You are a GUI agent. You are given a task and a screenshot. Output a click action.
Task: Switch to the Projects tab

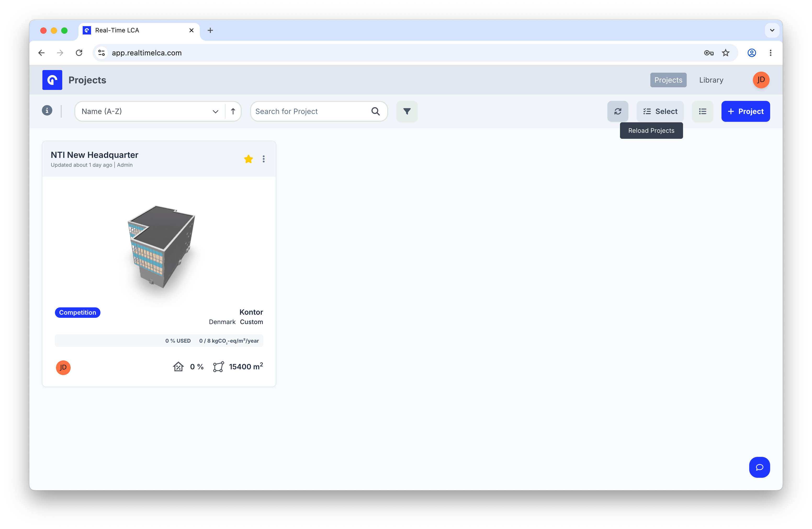(x=668, y=80)
